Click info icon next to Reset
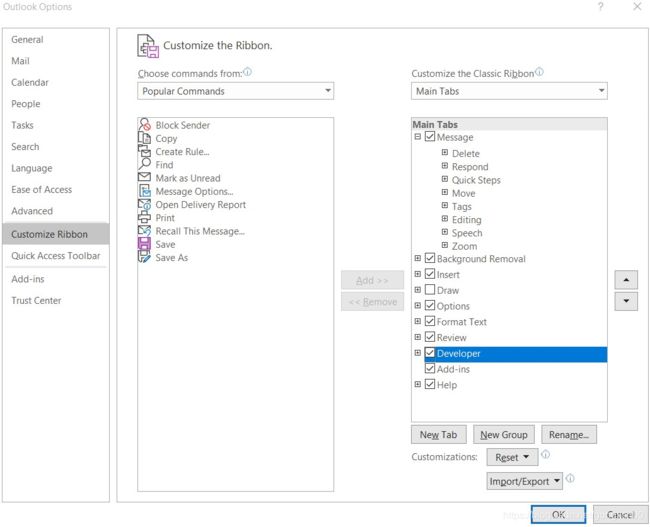 click(546, 454)
